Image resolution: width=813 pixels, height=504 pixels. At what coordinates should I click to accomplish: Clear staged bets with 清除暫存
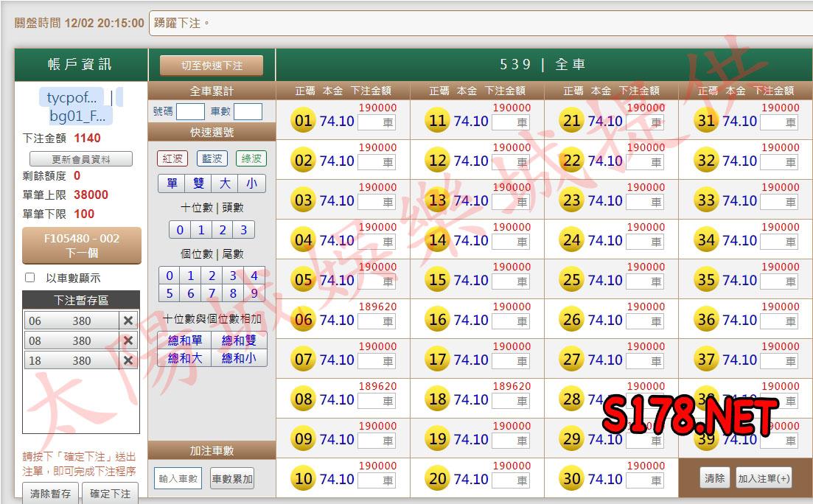coord(50,493)
